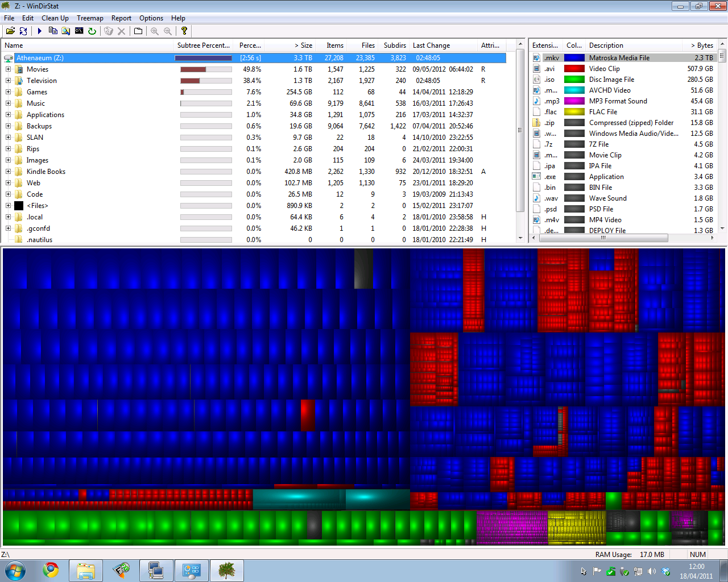Open Windows Start orb
The image size is (728, 582).
click(x=15, y=570)
